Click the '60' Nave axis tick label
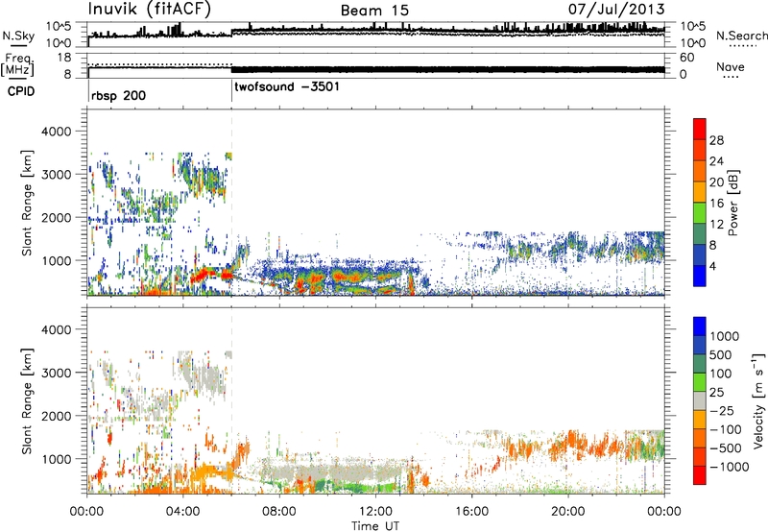This screenshot has width=768, height=532. point(686,58)
